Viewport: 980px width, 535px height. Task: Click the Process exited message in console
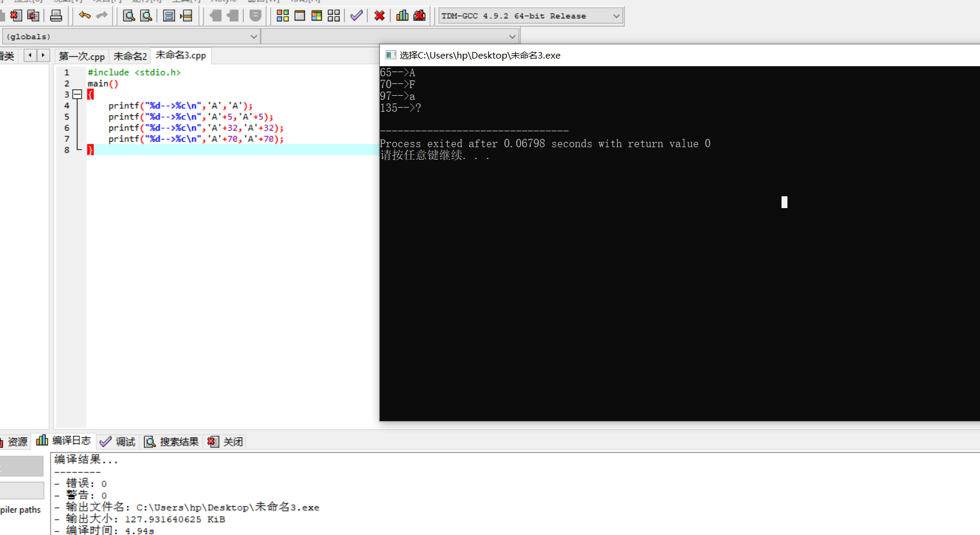545,144
